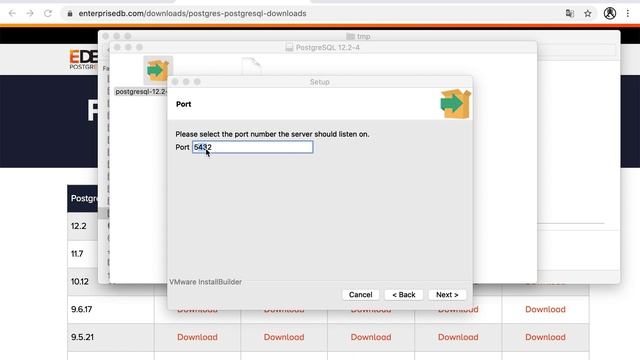Click the fourth Download link in 9.5.21 row

coord(458,337)
